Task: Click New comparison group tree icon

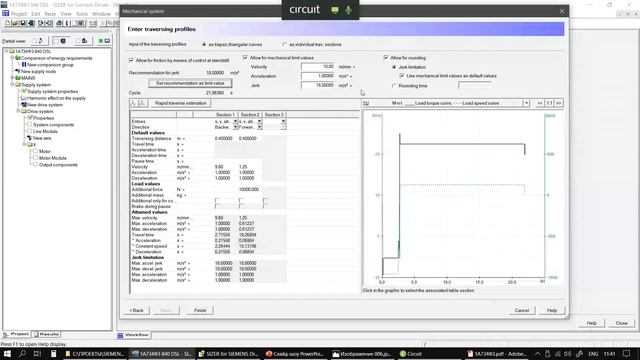Action: point(24,64)
